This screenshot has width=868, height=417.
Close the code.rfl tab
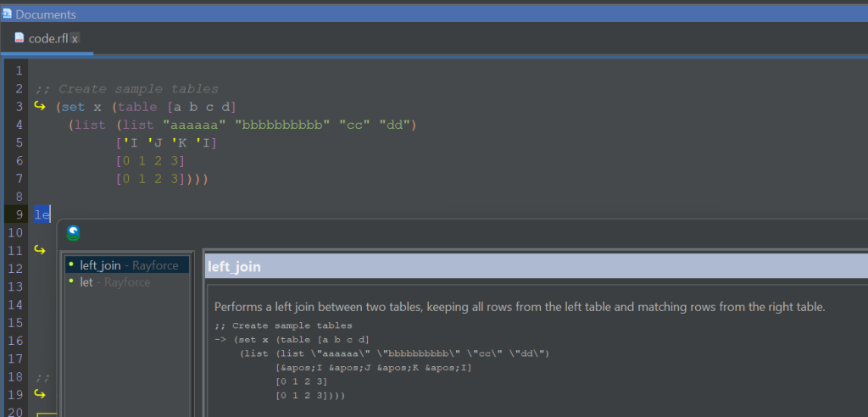[x=75, y=40]
